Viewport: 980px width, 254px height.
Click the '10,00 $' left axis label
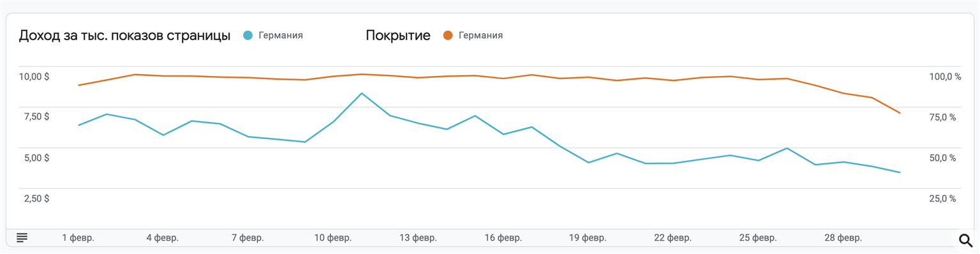(34, 77)
